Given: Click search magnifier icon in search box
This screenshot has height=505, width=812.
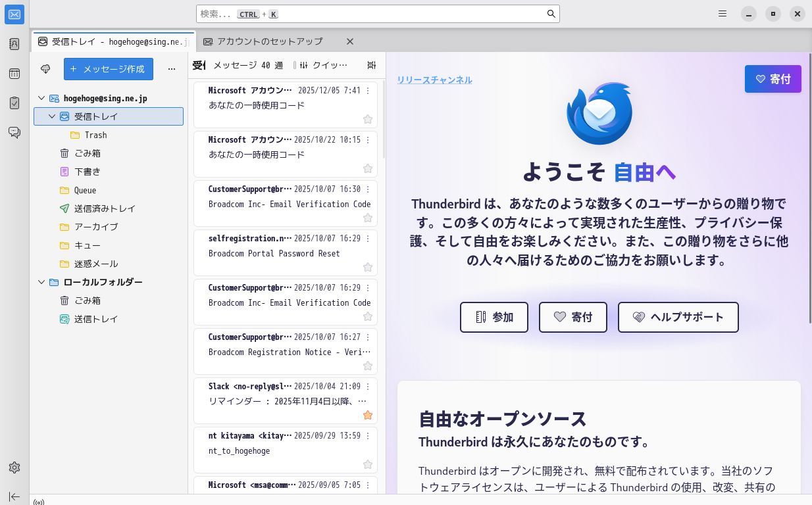Looking at the screenshot, I should (x=551, y=14).
